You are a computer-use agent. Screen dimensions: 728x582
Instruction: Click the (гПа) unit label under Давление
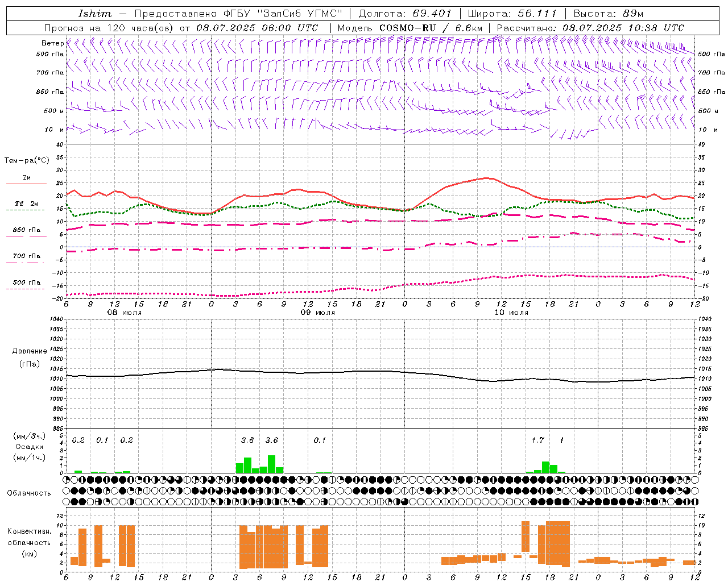(x=29, y=364)
